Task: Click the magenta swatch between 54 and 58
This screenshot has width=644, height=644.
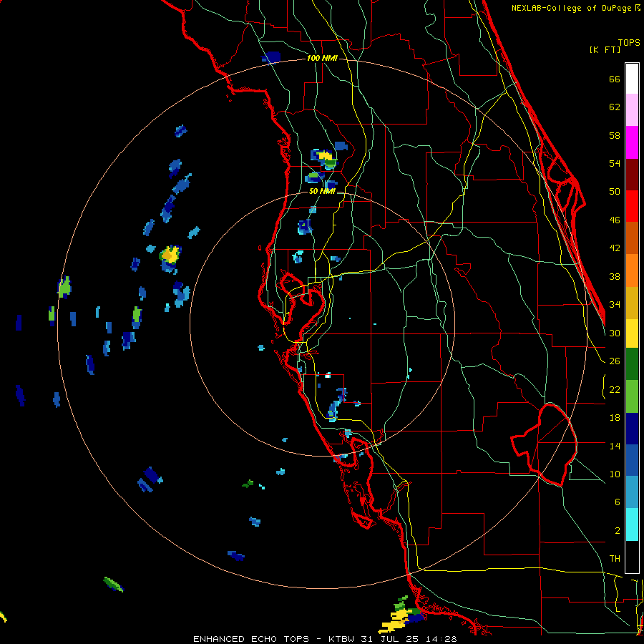Action: pos(632,142)
